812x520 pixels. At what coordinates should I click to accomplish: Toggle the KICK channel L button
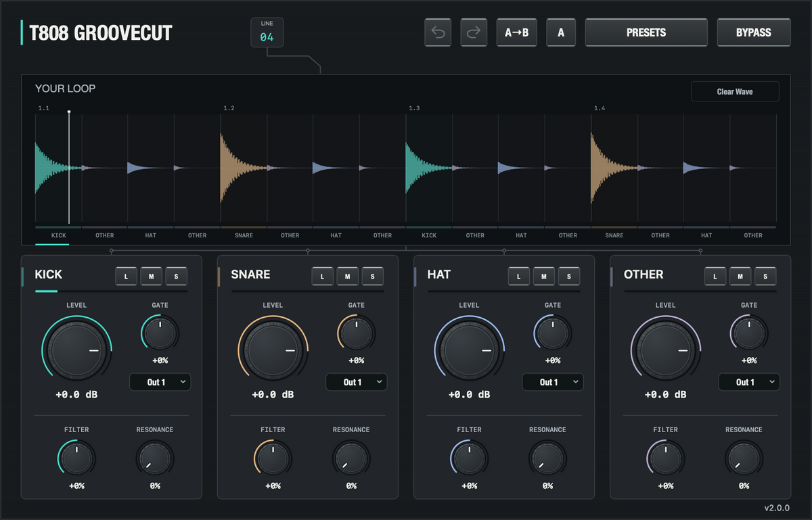click(x=126, y=275)
